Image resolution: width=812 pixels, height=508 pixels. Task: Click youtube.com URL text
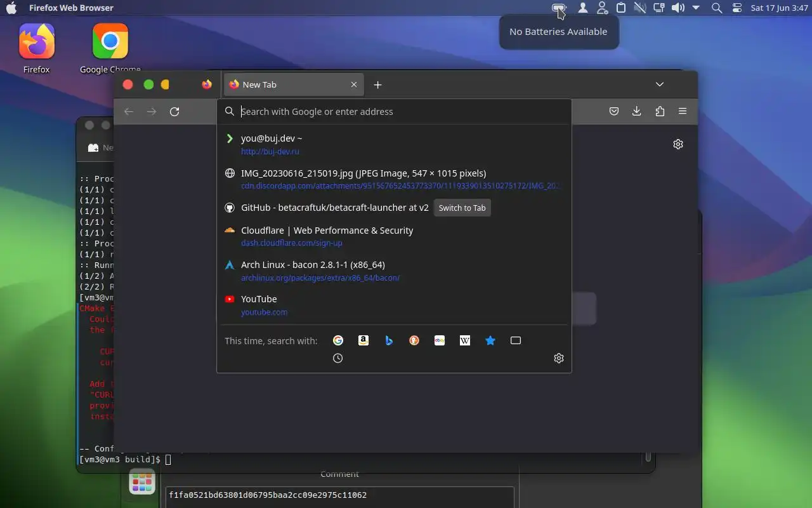click(x=264, y=312)
